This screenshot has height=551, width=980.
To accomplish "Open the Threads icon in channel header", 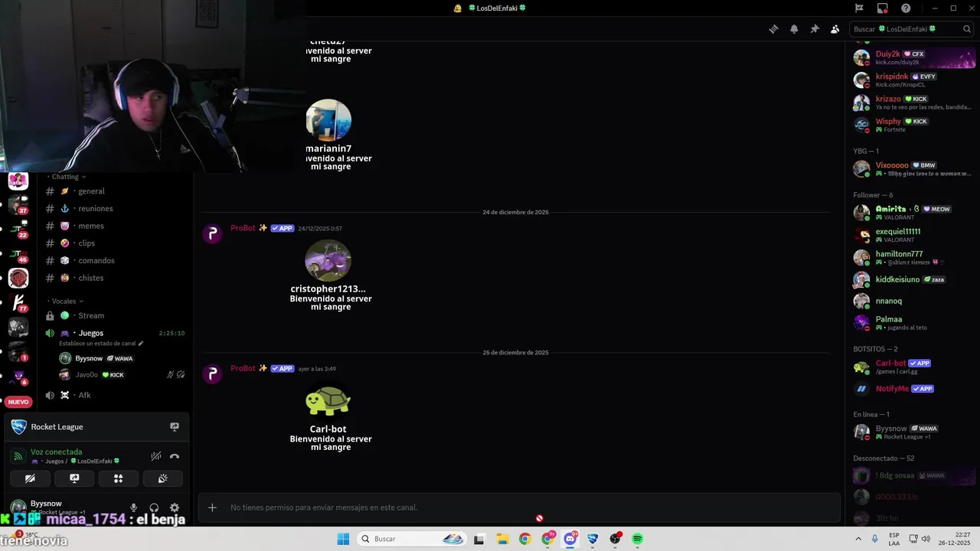I will click(x=773, y=29).
